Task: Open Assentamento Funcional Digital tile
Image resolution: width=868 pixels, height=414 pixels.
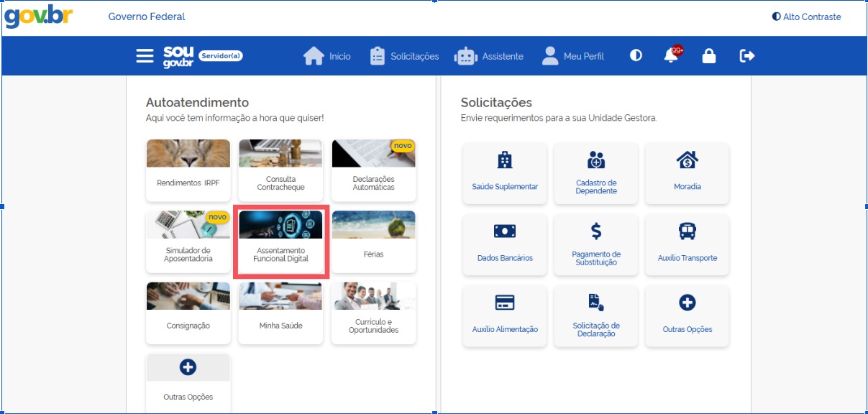Action: pyautogui.click(x=280, y=242)
